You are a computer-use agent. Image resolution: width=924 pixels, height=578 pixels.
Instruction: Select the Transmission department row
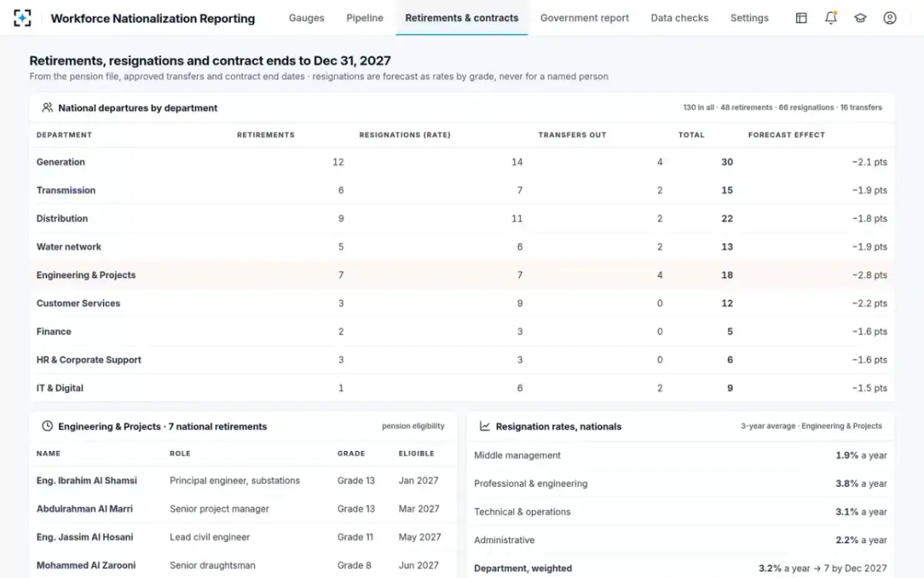coord(462,190)
